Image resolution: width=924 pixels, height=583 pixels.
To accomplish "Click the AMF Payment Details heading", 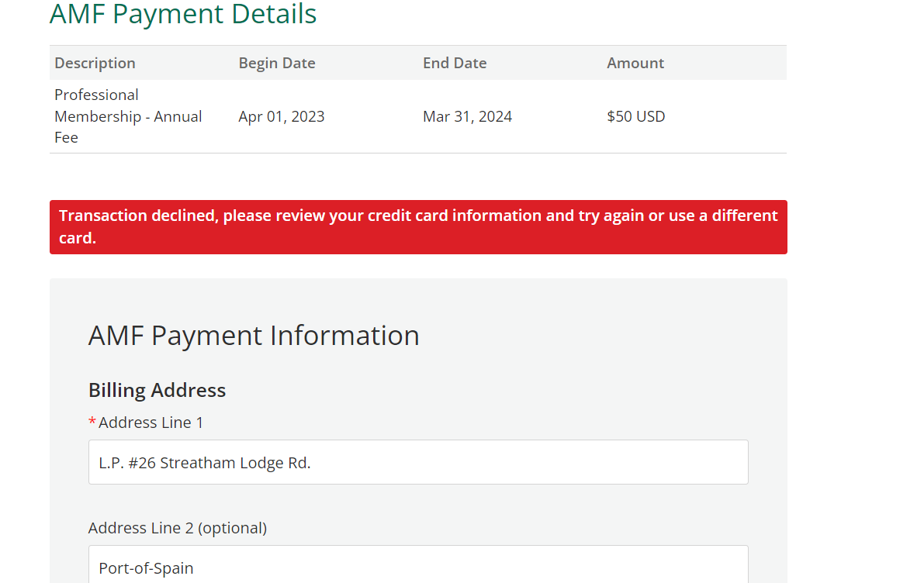I will [x=183, y=14].
